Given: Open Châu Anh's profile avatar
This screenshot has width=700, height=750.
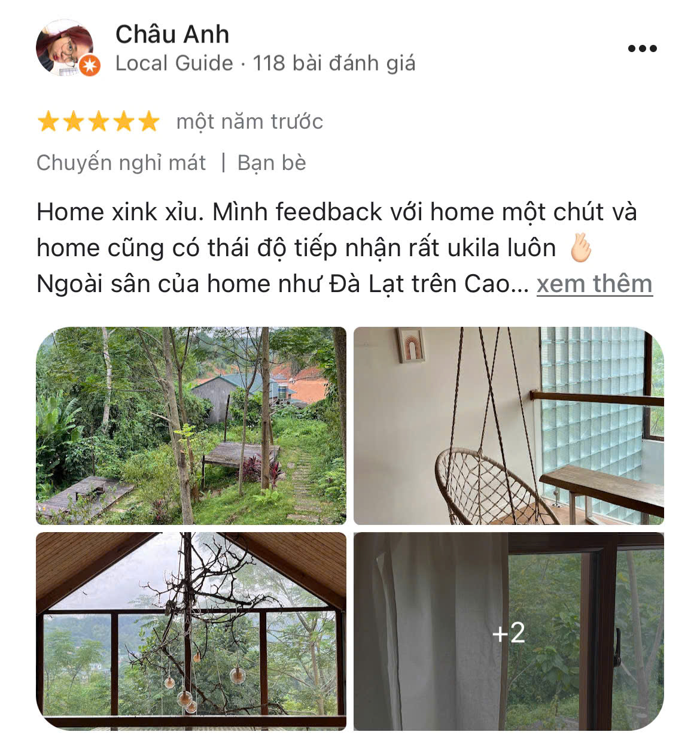Looking at the screenshot, I should tap(65, 47).
